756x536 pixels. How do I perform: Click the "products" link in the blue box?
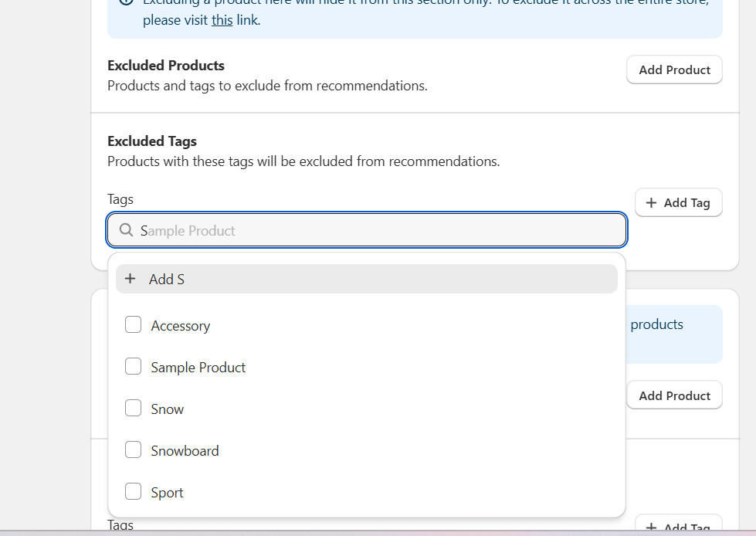point(656,324)
